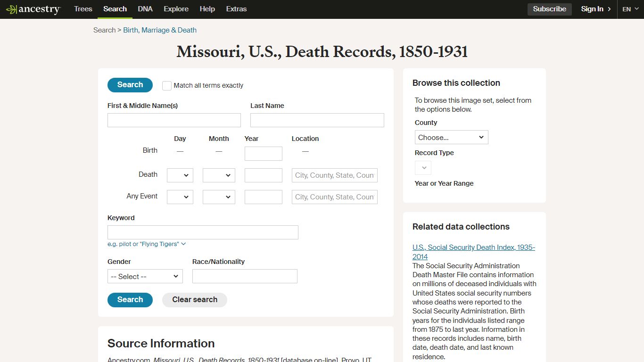Click the Source Information heading

tap(161, 343)
